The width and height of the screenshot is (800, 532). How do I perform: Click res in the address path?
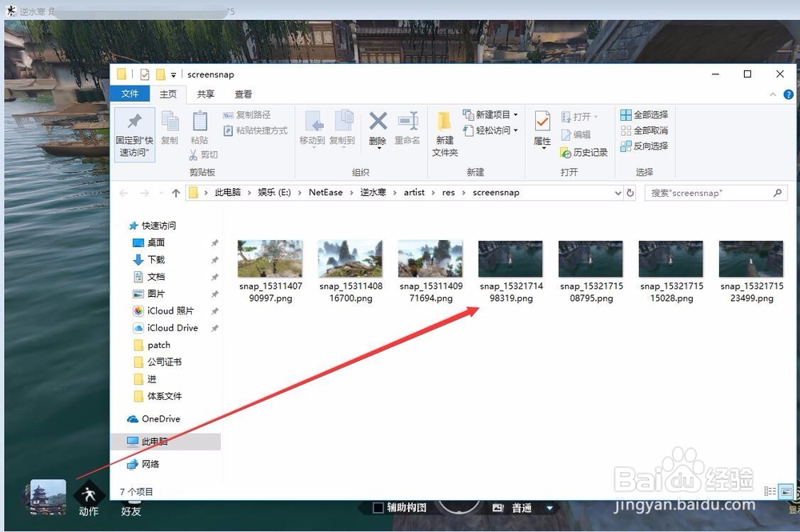449,192
